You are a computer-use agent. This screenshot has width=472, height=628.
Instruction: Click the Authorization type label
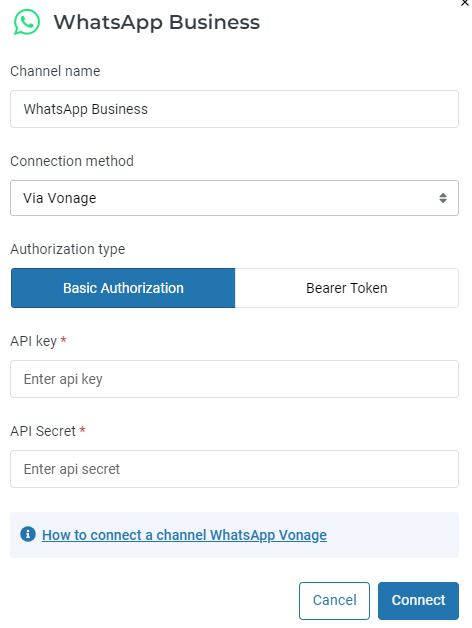tap(68, 249)
